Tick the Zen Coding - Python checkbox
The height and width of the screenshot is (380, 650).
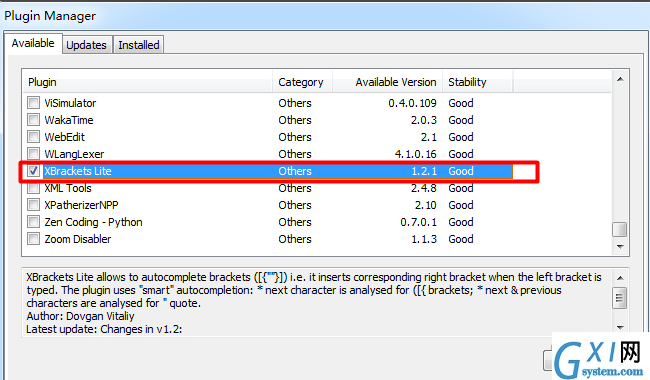(33, 222)
